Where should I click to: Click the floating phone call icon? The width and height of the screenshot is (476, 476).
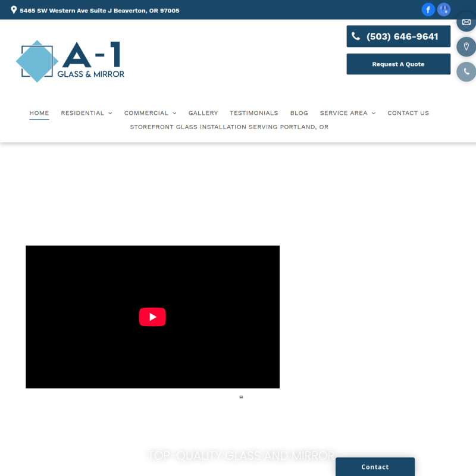click(x=466, y=71)
